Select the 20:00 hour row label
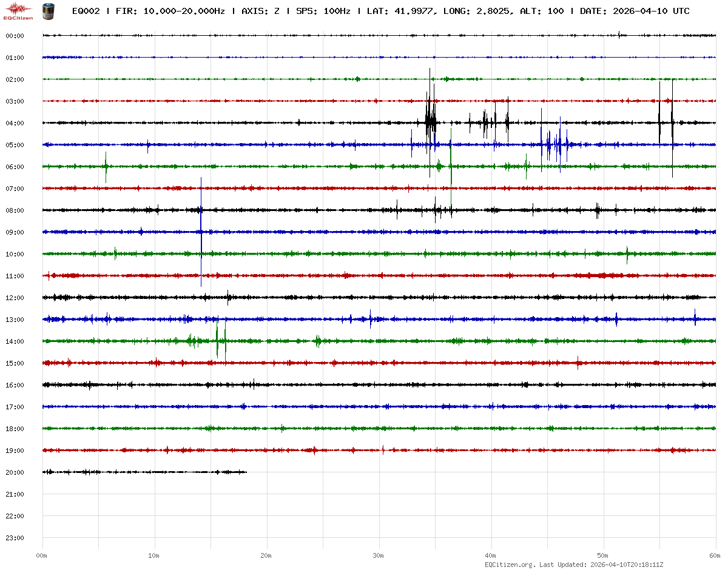728x570 pixels. click(15, 472)
